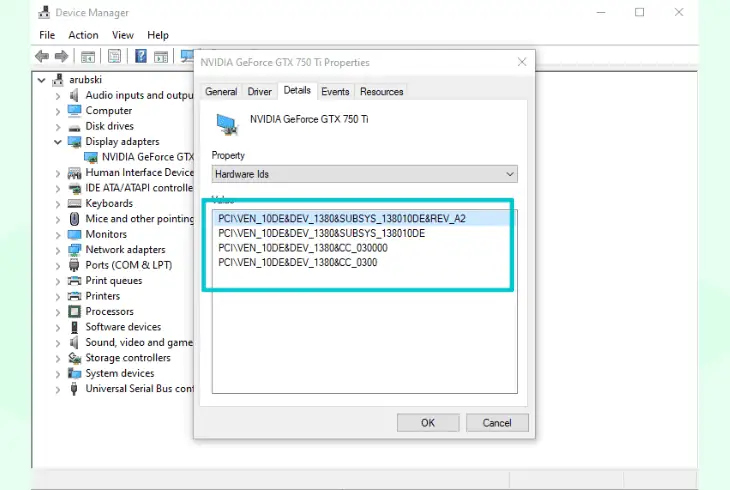The width and height of the screenshot is (730, 490).
Task: Switch to the Resources tab
Action: tap(381, 92)
